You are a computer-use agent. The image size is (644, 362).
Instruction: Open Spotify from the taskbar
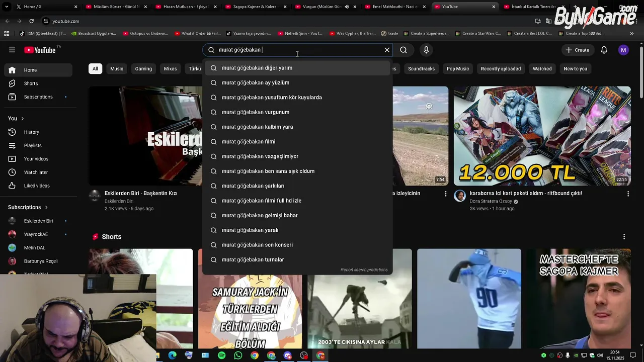[222, 355]
